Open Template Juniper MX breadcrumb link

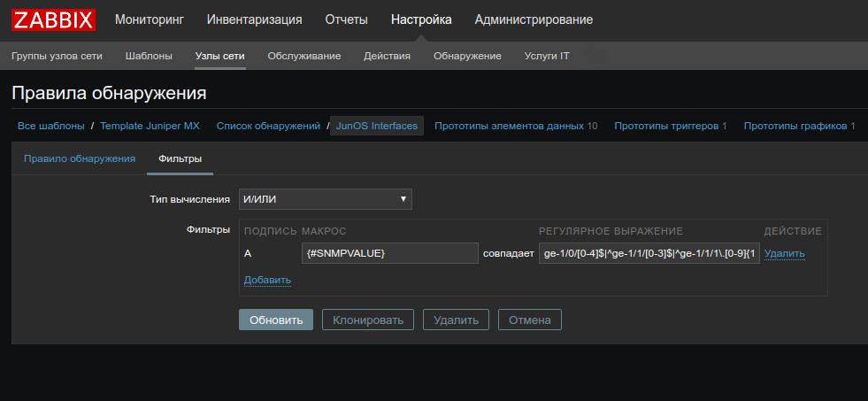(x=150, y=126)
